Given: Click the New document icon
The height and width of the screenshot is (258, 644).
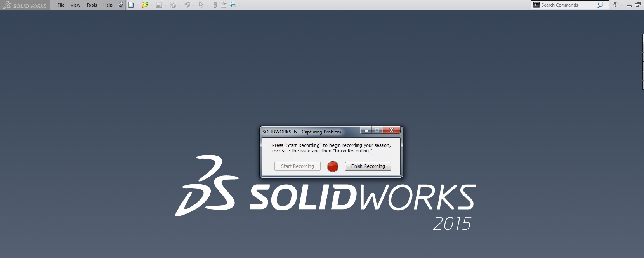Looking at the screenshot, I should (x=131, y=5).
